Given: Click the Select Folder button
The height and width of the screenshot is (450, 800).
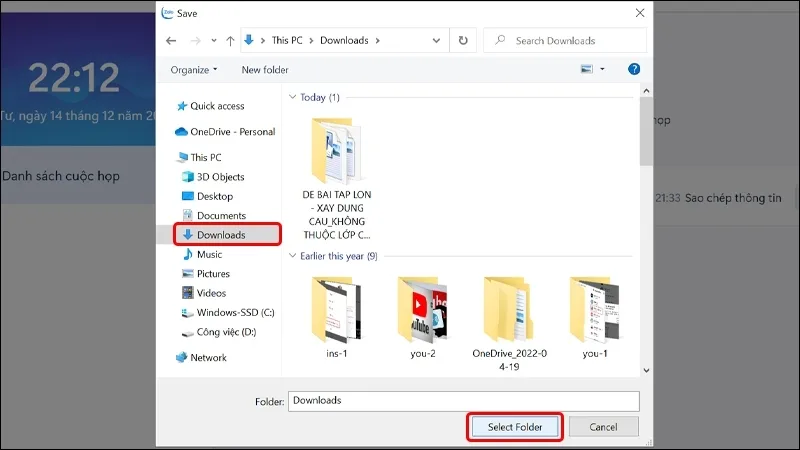Looking at the screenshot, I should click(515, 427).
